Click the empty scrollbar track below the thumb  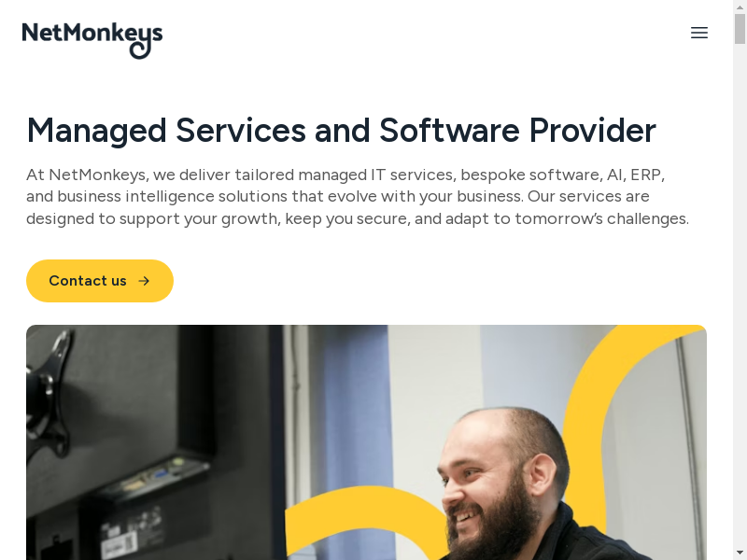click(x=740, y=295)
